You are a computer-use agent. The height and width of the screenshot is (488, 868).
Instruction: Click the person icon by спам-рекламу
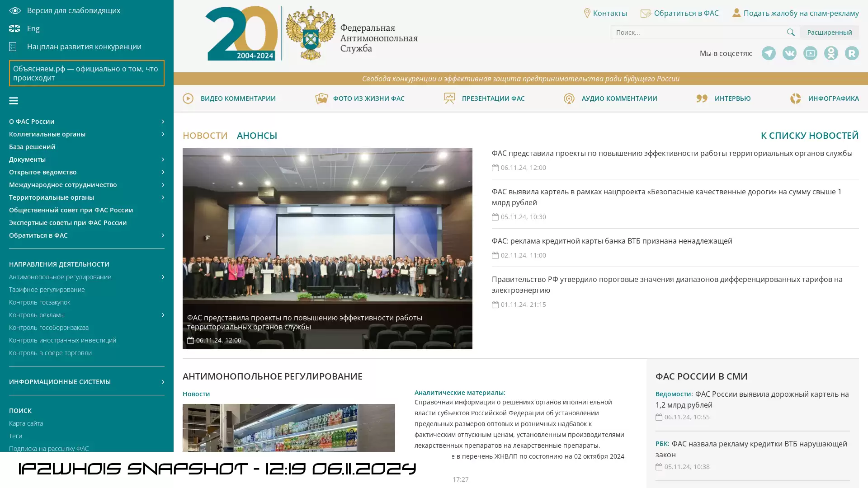click(736, 13)
